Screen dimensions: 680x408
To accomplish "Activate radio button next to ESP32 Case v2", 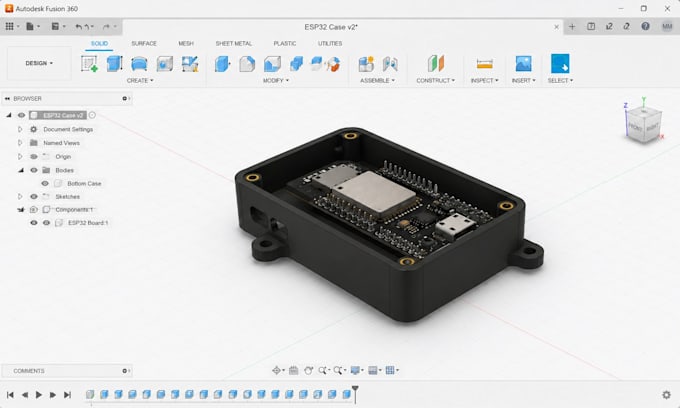I will tap(92, 115).
